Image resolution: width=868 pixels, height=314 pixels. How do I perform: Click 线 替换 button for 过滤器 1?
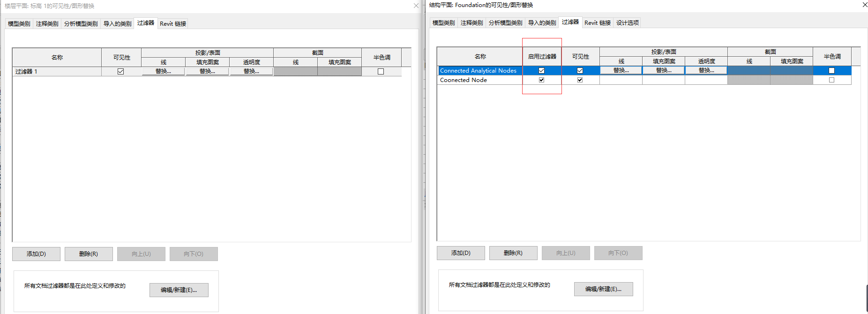pyautogui.click(x=163, y=71)
